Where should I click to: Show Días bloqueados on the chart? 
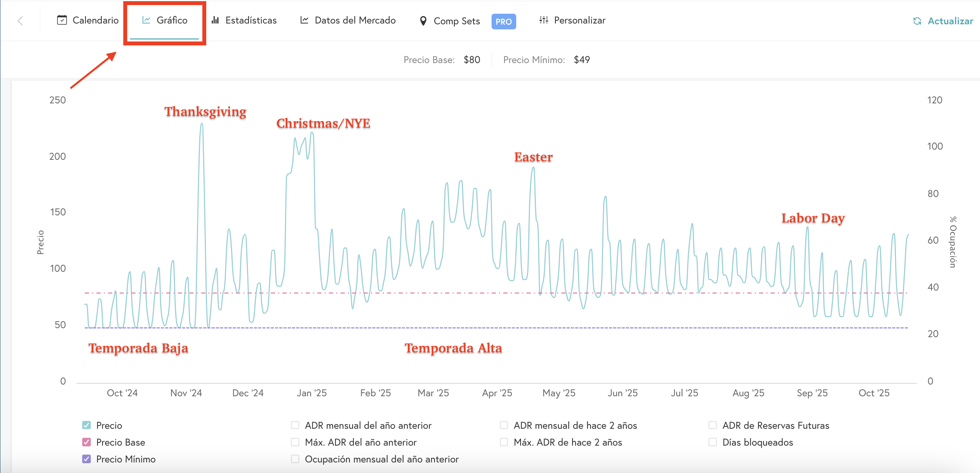[x=713, y=442]
